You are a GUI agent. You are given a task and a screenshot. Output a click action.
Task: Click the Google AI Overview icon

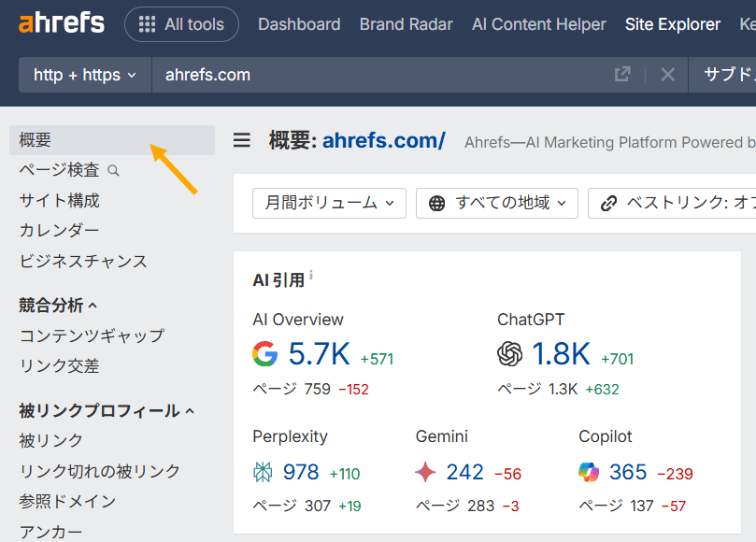coord(264,354)
